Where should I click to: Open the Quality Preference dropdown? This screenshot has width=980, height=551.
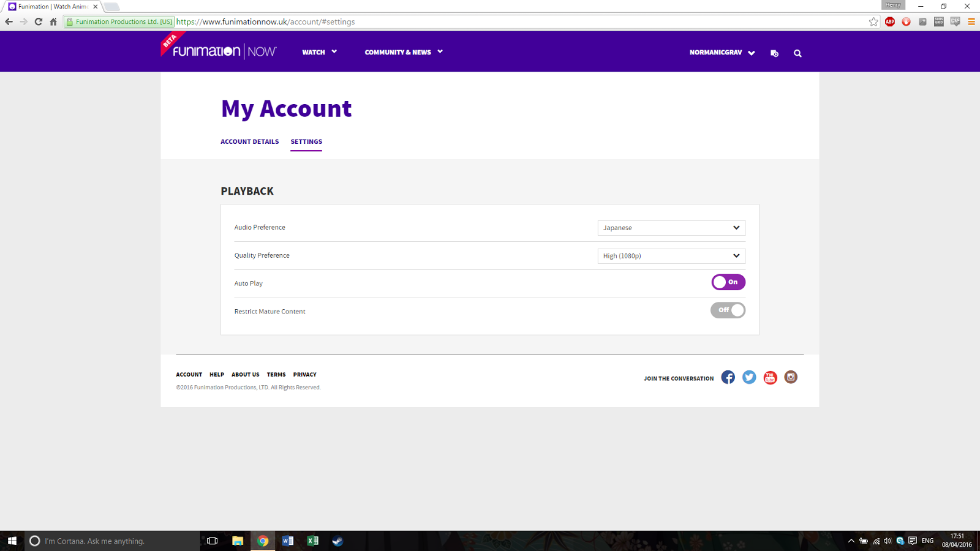[671, 256]
